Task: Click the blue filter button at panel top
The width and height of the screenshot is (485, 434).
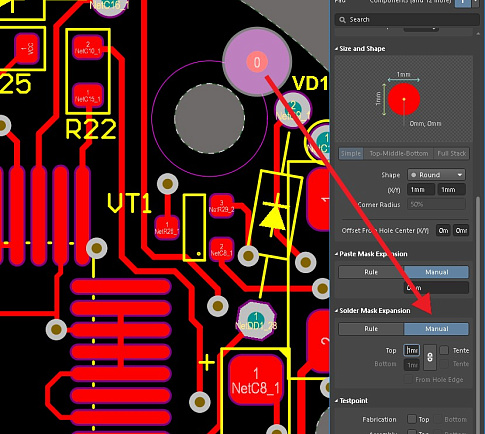Action: point(463,2)
